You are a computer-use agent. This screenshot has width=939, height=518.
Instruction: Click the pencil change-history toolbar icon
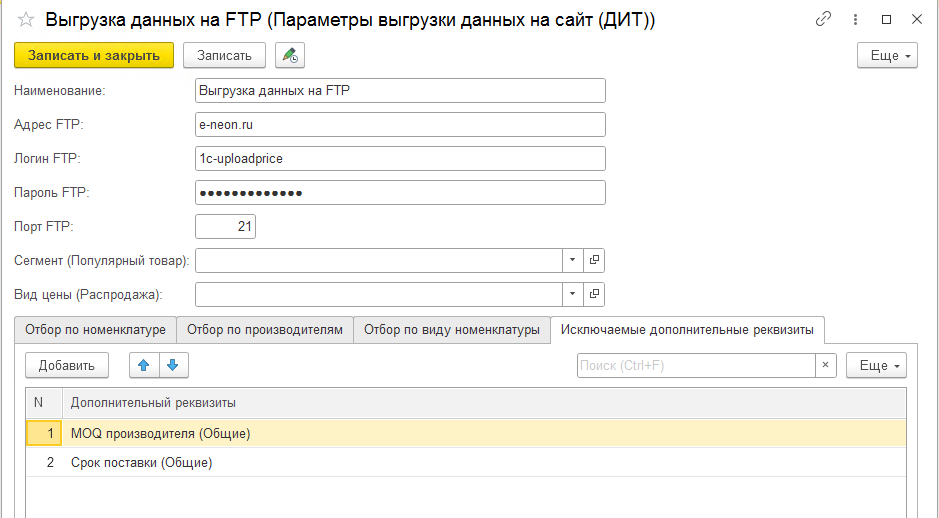pyautogui.click(x=290, y=56)
